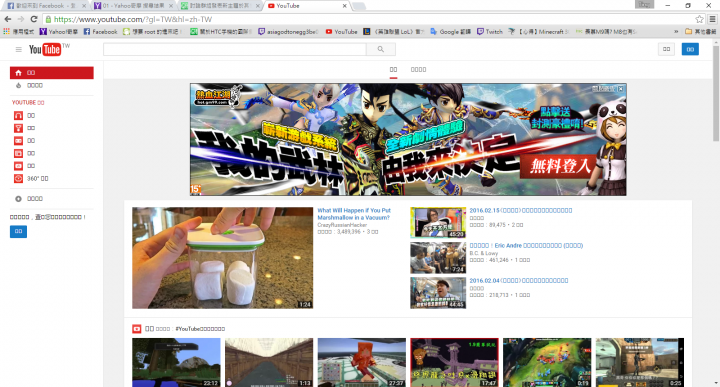Click the page's vertical scrollbar thumb
720x387 pixels.
tap(716, 94)
